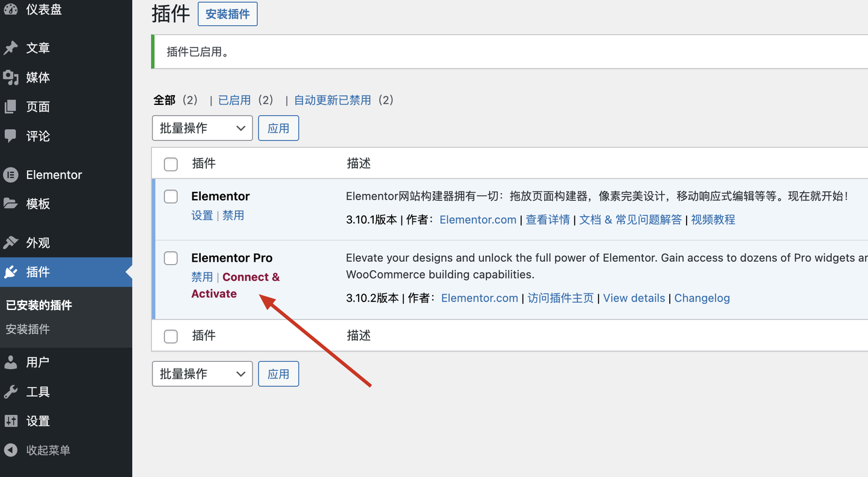Click the plug icon beside 插件
This screenshot has height=477, width=868.
pyautogui.click(x=11, y=273)
